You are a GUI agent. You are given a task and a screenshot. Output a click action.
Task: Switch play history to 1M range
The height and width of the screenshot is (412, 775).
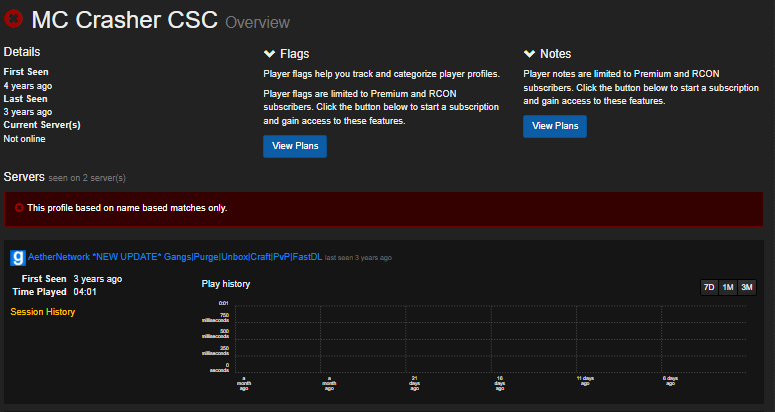point(728,287)
